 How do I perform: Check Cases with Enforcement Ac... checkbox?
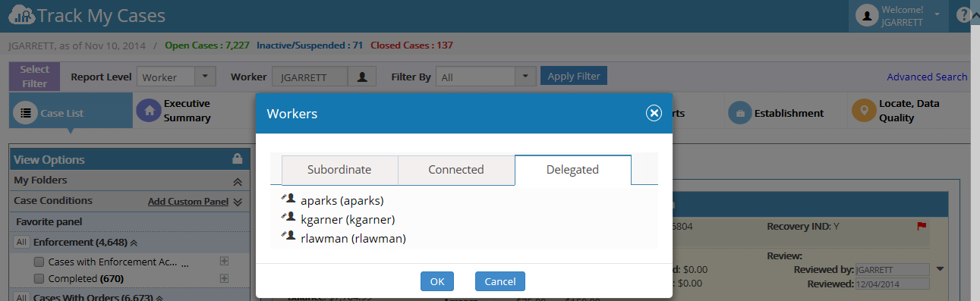pyautogui.click(x=39, y=262)
